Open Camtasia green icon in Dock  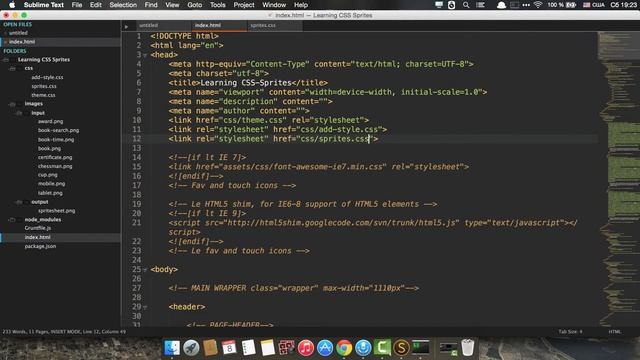[x=382, y=348]
